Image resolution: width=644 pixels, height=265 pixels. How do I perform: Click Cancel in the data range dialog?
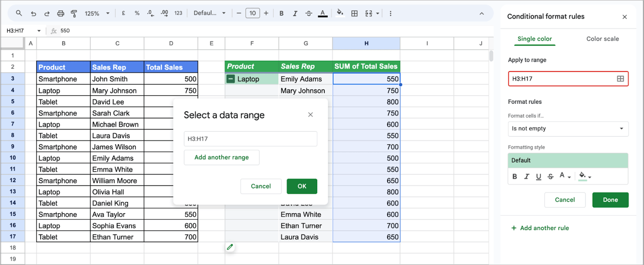point(261,186)
